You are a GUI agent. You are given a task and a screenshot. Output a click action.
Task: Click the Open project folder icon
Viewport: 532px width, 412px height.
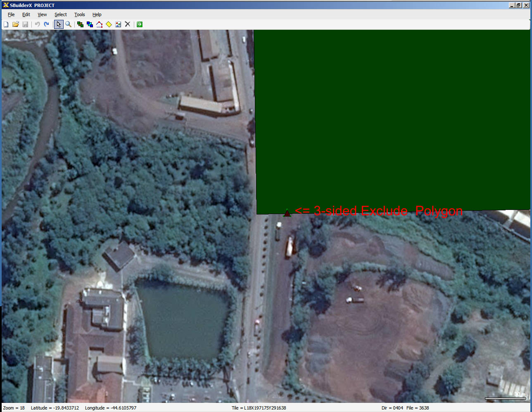pos(16,24)
